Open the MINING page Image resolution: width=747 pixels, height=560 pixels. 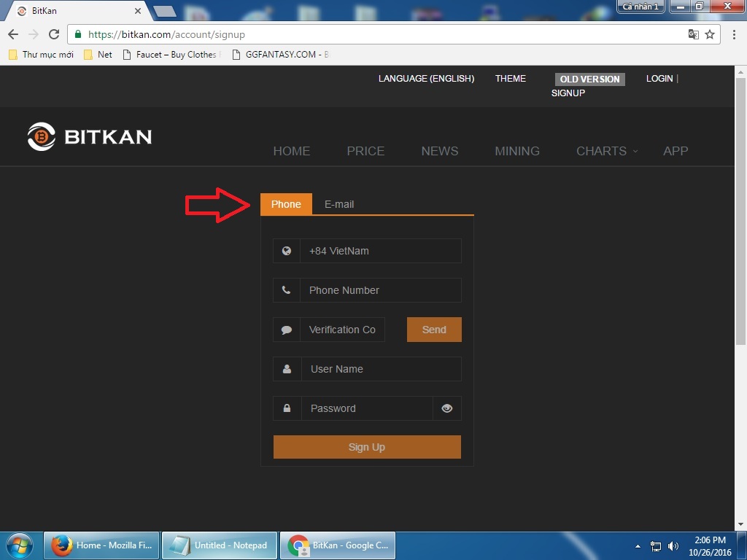tap(517, 151)
